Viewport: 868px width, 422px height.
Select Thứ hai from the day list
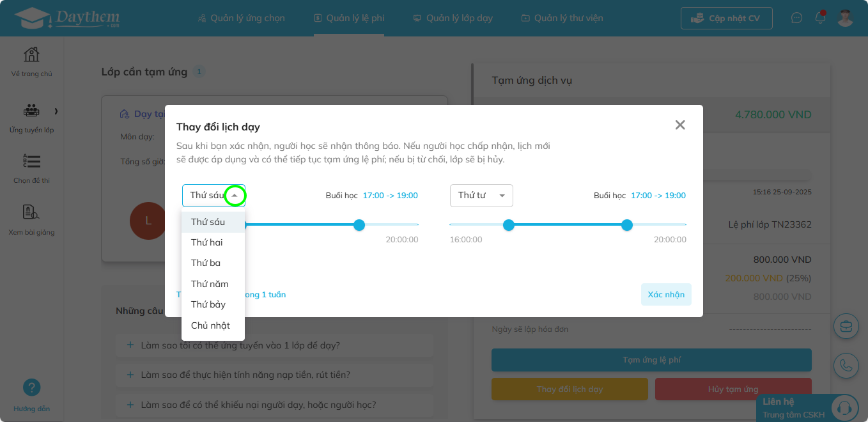tap(207, 242)
